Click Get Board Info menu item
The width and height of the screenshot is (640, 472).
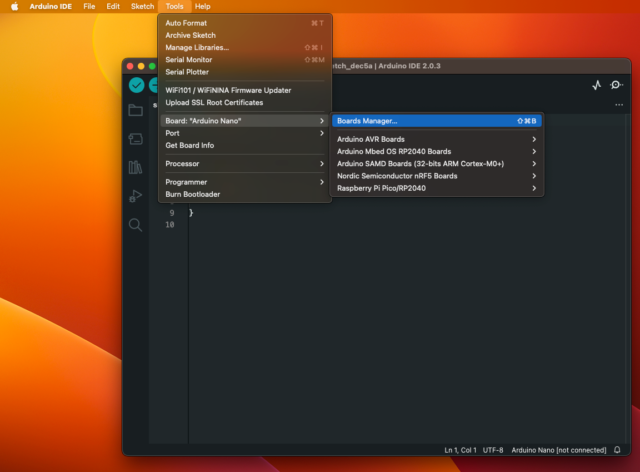click(x=244, y=145)
